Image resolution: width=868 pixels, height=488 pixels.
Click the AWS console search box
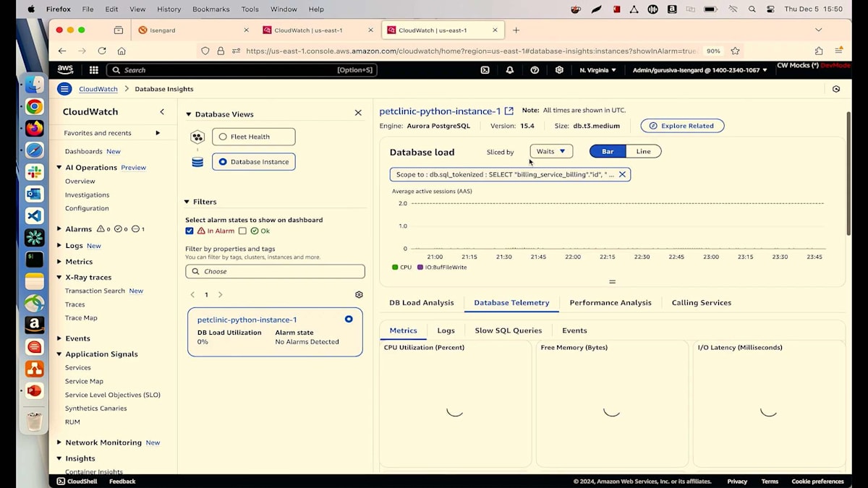(242, 70)
